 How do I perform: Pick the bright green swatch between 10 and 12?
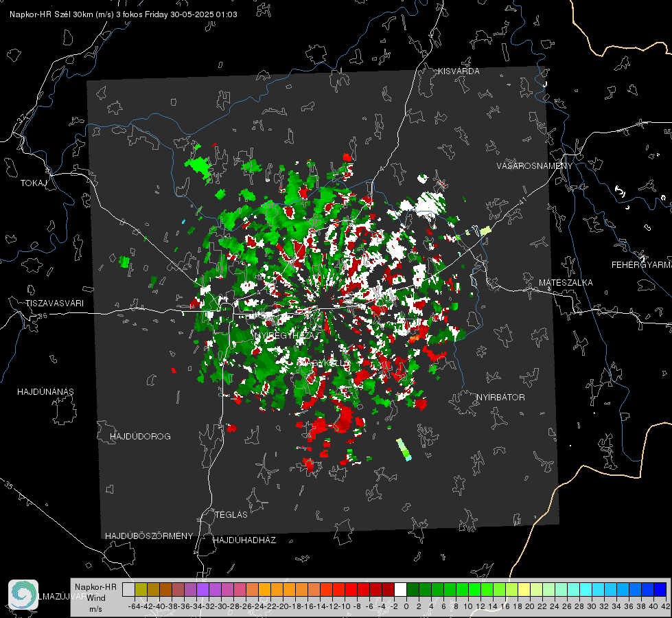point(474,589)
